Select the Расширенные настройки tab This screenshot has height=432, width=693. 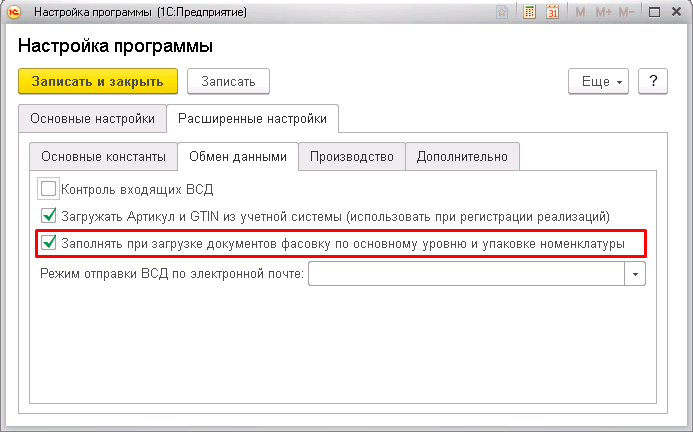tap(252, 119)
